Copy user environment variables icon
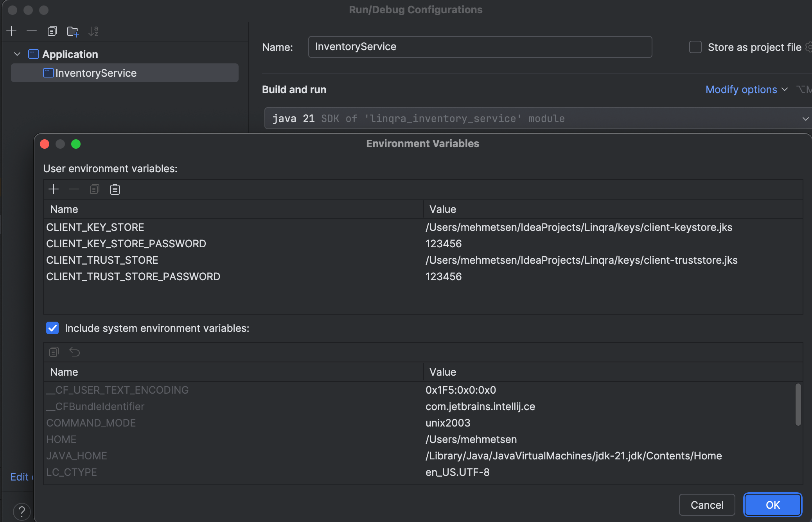 (94, 189)
